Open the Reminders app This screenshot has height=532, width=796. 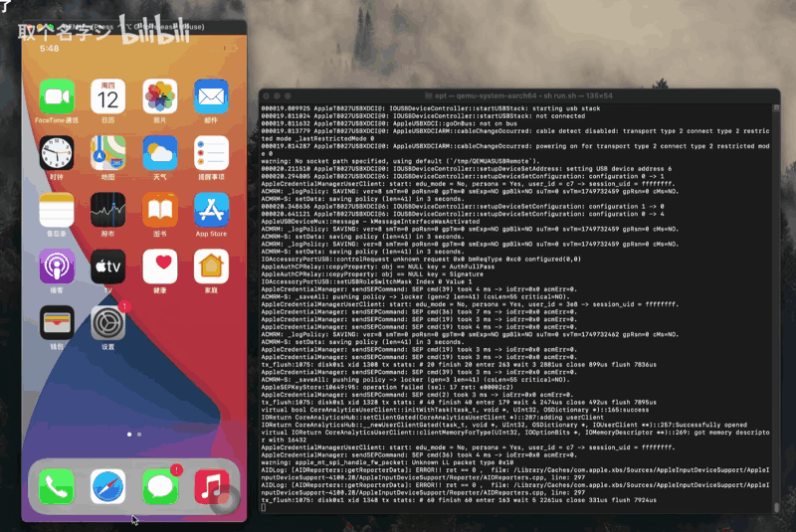(x=210, y=153)
